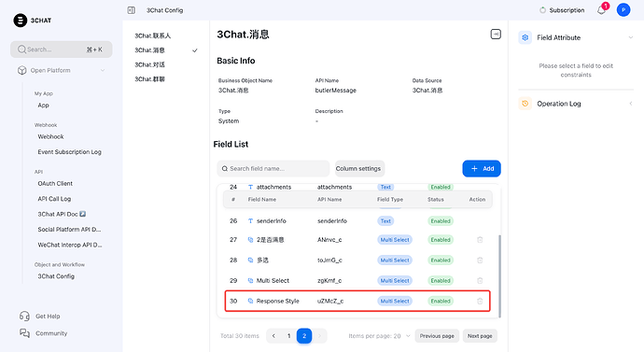Viewport: 644px width, 352px height.
Task: Open 3Chat API Doc link
Action: pyautogui.click(x=58, y=214)
